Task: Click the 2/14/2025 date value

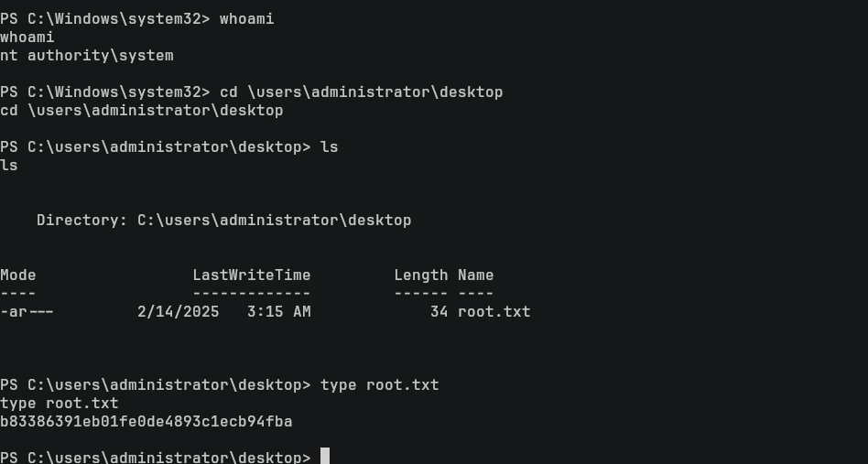Action: click(179, 312)
